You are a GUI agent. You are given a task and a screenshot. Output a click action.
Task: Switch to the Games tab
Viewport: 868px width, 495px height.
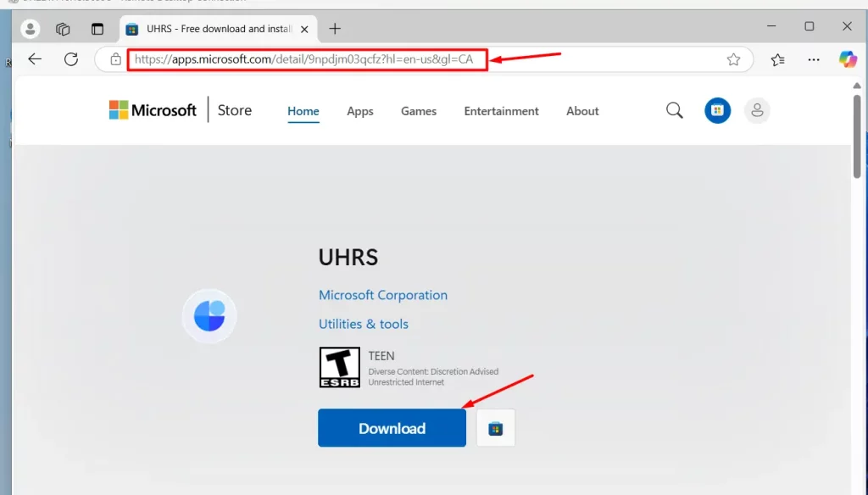click(x=419, y=111)
